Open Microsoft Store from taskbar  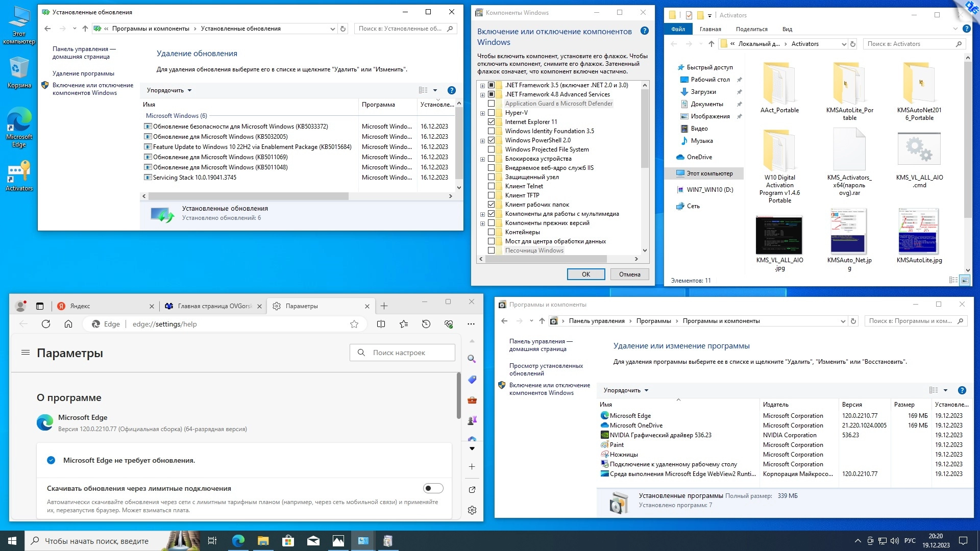(288, 541)
